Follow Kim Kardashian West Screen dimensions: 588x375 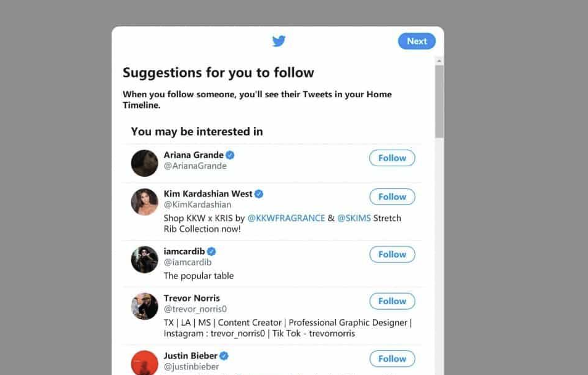coord(392,197)
